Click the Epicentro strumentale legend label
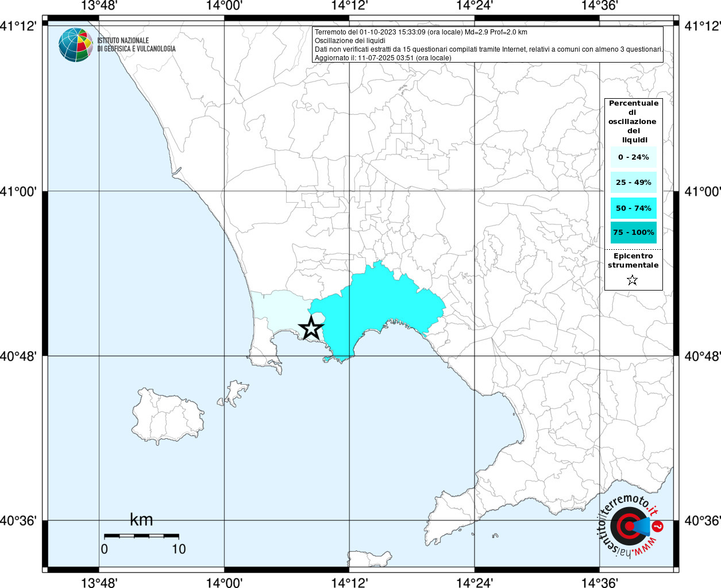The height and width of the screenshot is (588, 721). pyautogui.click(x=633, y=261)
